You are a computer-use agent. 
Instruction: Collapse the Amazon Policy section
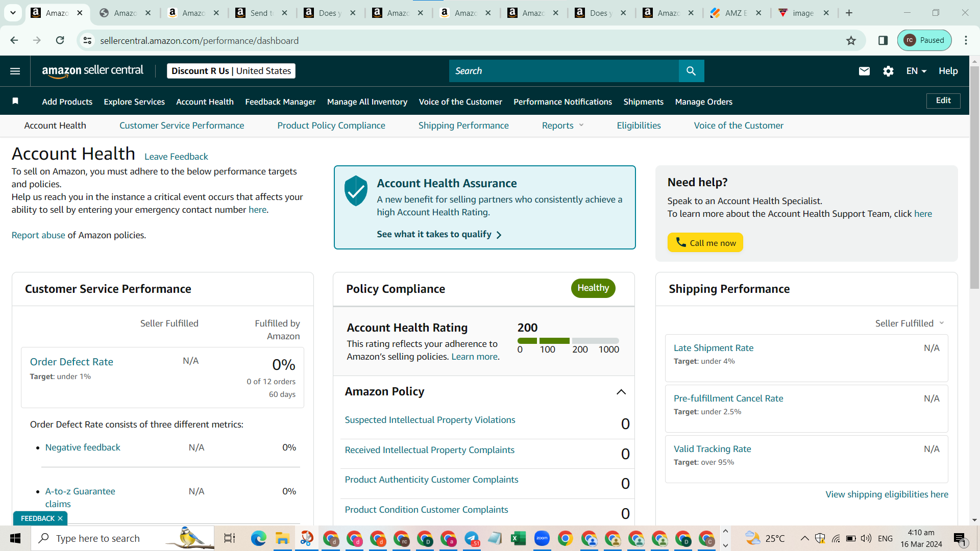click(621, 392)
